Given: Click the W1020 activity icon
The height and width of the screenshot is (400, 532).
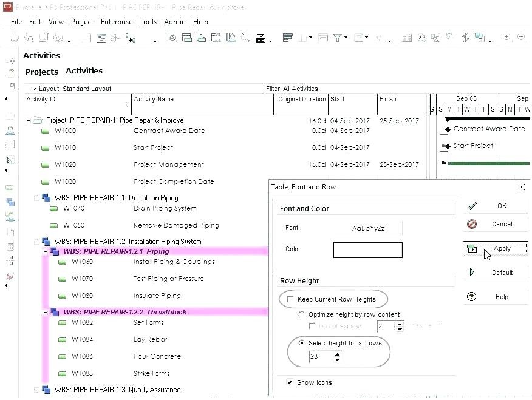Looking at the screenshot, I should click(46, 164).
